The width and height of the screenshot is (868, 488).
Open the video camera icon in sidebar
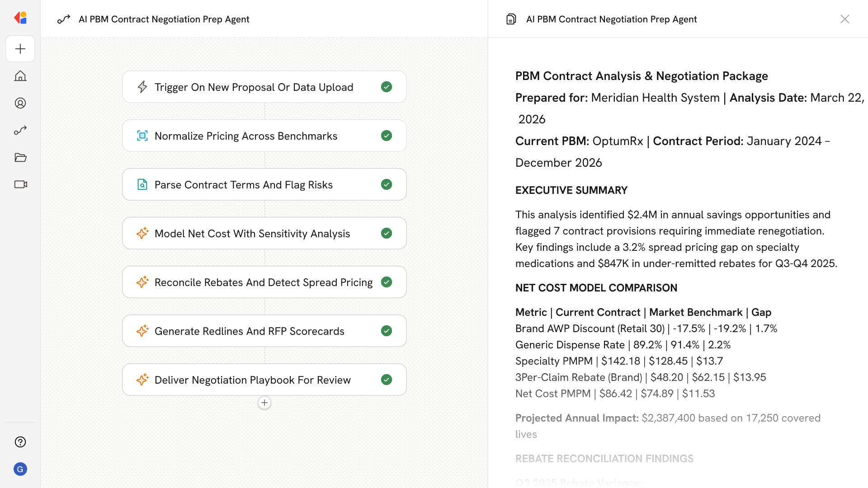[20, 184]
